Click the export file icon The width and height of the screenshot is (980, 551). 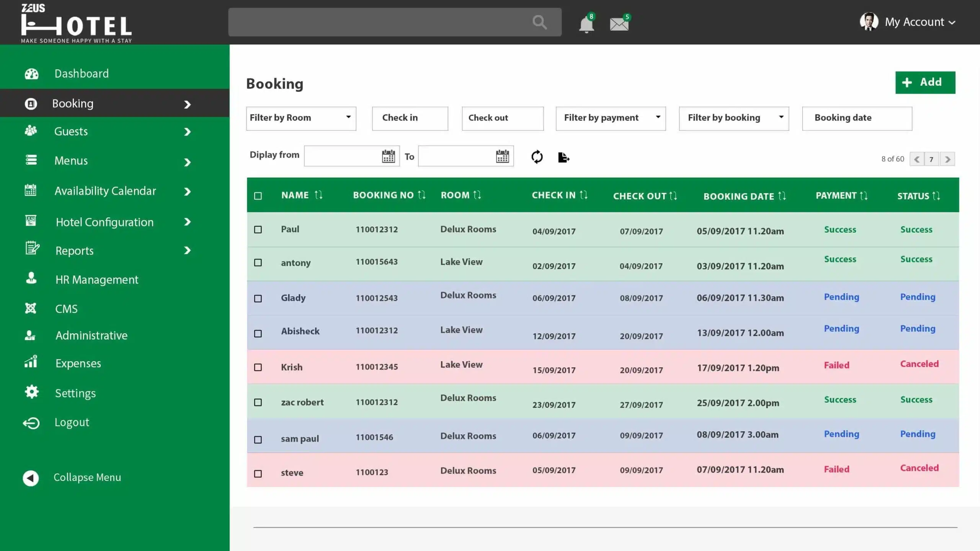(563, 157)
